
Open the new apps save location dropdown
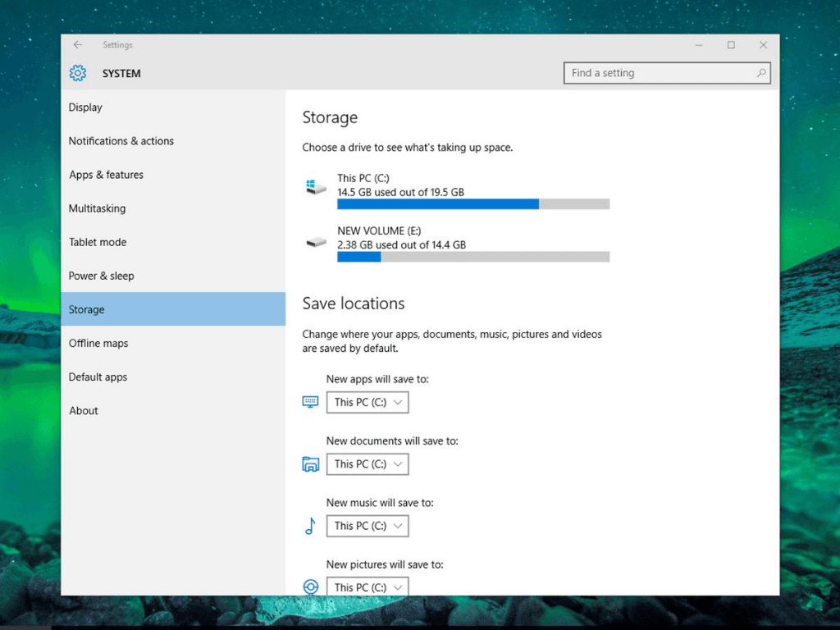367,402
